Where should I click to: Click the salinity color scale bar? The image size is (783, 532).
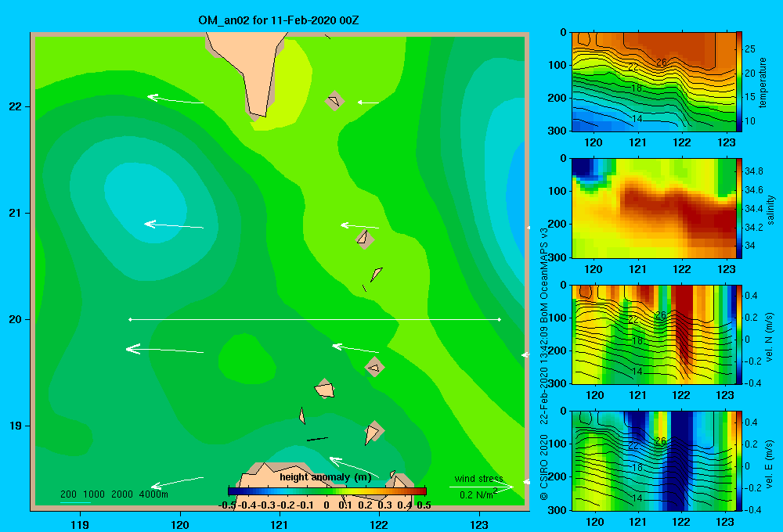tap(740, 208)
